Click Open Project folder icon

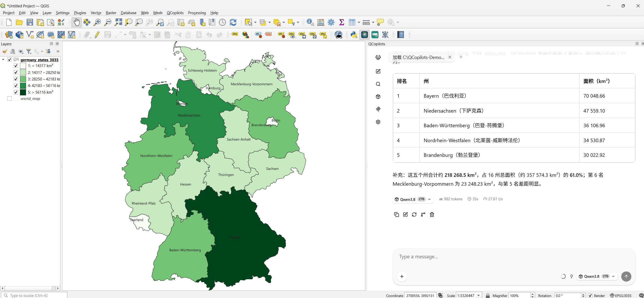point(19,22)
